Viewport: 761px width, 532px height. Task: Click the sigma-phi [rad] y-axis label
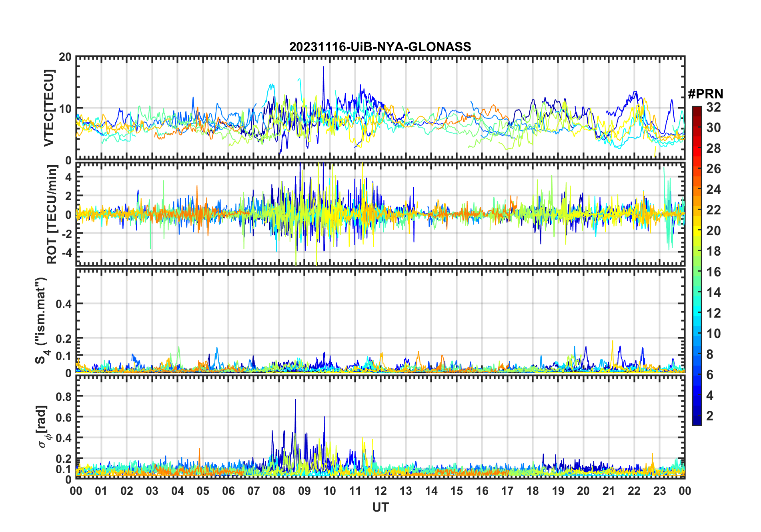[44, 426]
